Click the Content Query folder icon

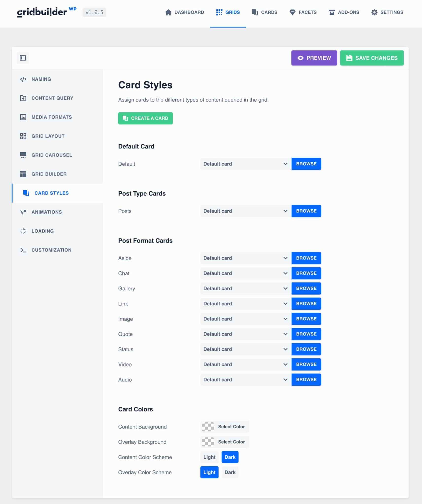click(23, 98)
